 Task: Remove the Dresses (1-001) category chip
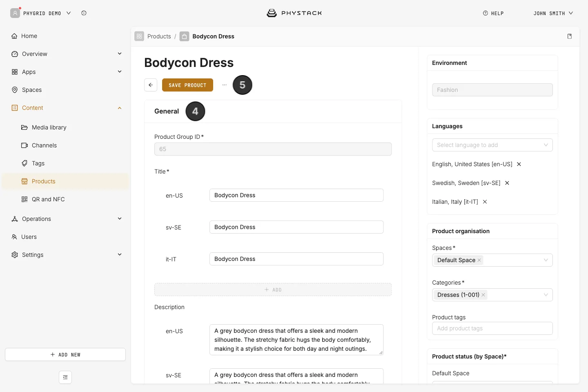tap(483, 295)
